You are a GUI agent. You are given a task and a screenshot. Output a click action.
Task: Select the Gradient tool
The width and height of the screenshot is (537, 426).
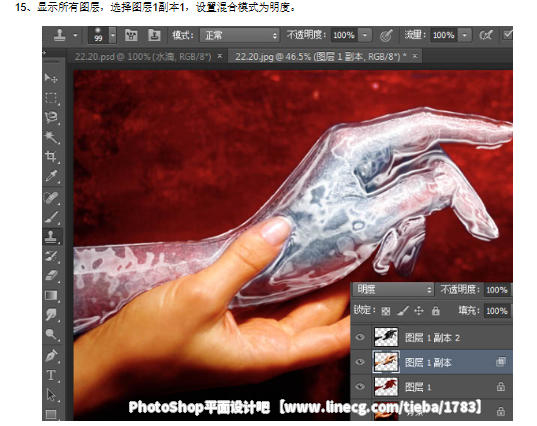[51, 295]
